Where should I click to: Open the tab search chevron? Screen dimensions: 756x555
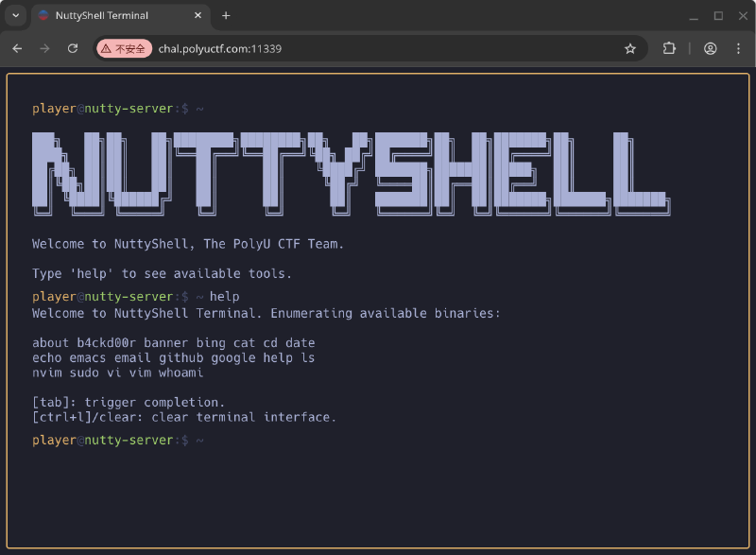coord(14,15)
